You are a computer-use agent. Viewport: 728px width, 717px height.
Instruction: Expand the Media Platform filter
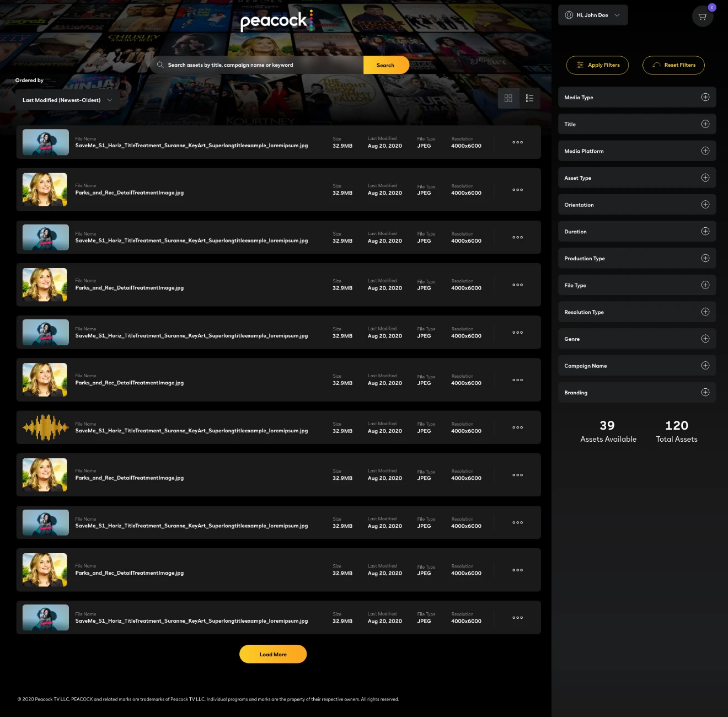(637, 151)
